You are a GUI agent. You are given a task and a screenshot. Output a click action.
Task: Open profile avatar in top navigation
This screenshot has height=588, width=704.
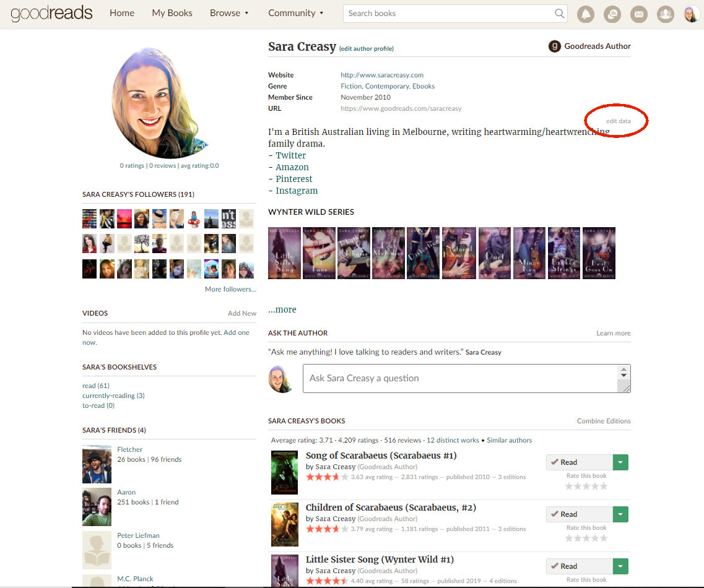[x=692, y=14]
